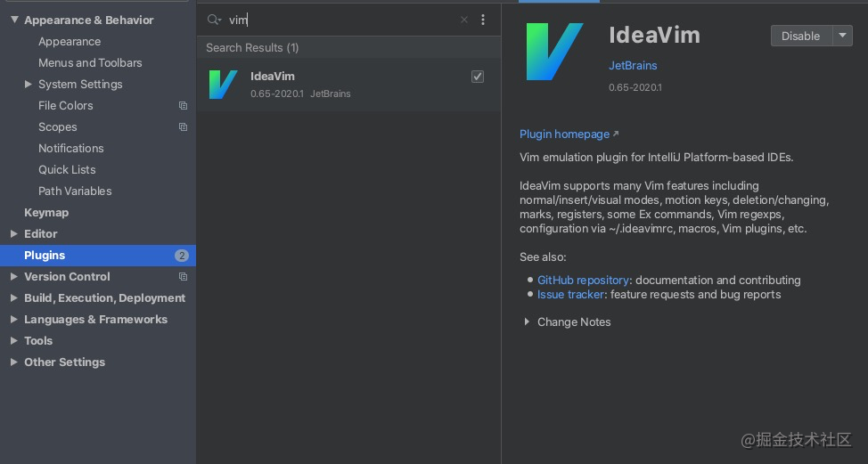
Task: Click into the plugin search field
Action: (x=340, y=20)
